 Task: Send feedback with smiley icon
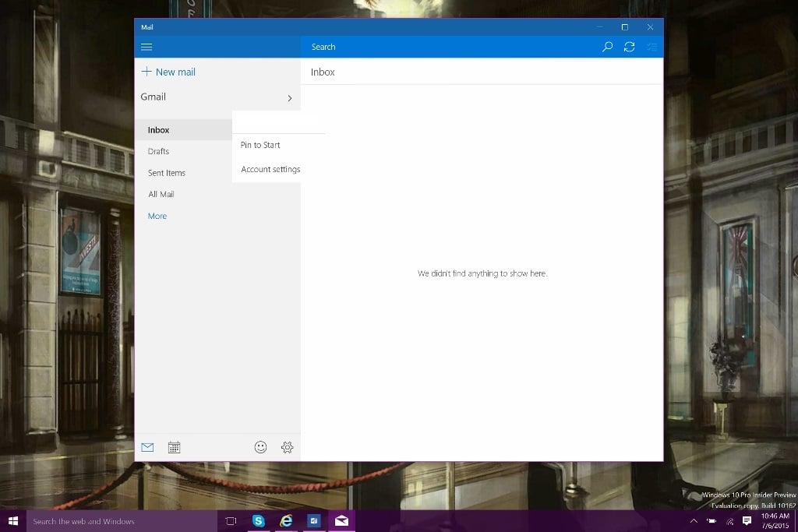click(x=260, y=447)
